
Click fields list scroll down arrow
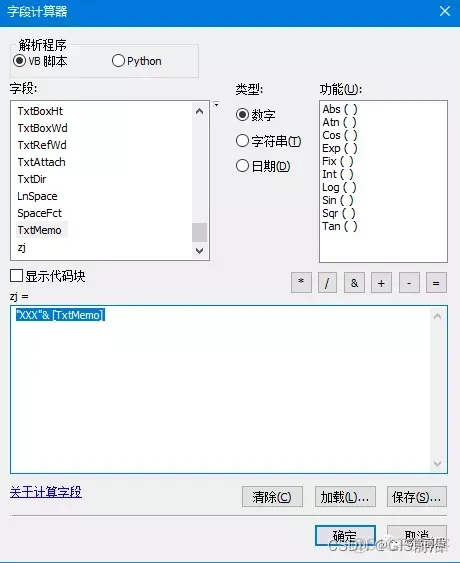[200, 250]
